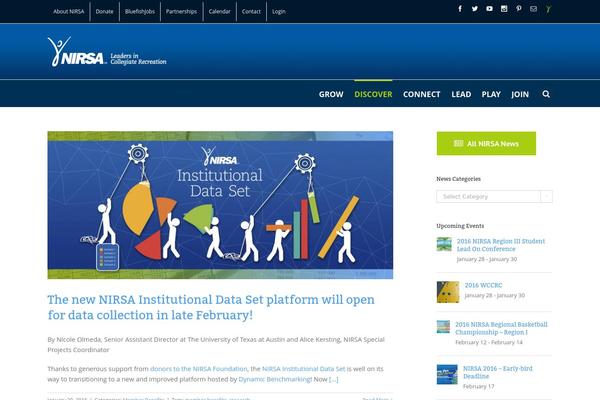The width and height of the screenshot is (600, 400).
Task: Click the 'News Categories' heading text
Action: tap(458, 179)
